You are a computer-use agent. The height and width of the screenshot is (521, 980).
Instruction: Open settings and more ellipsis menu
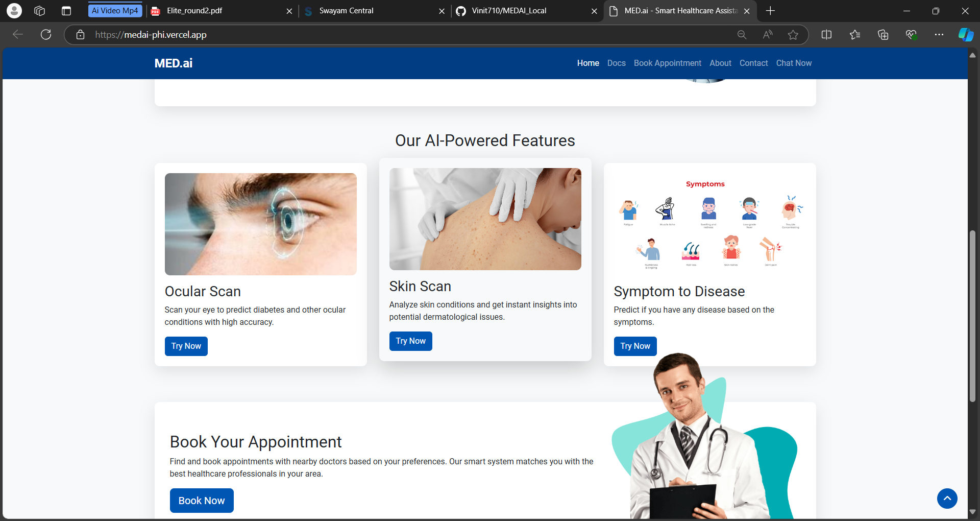(939, 35)
